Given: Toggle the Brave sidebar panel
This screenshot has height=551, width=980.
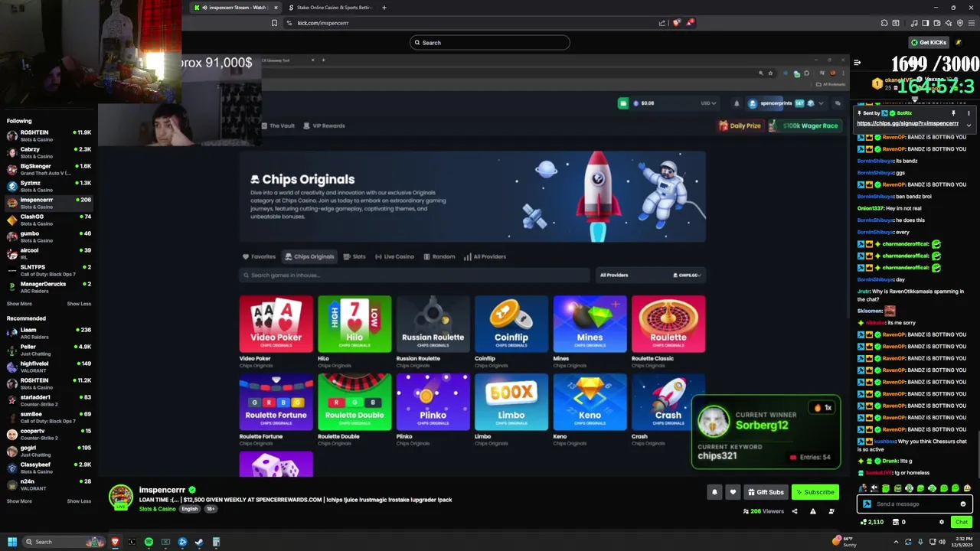Looking at the screenshot, I should [x=925, y=23].
